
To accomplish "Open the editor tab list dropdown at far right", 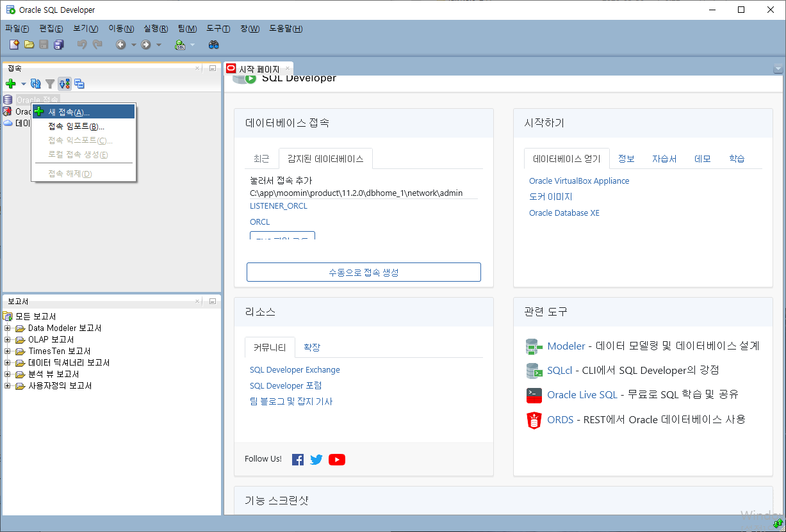I will click(778, 69).
